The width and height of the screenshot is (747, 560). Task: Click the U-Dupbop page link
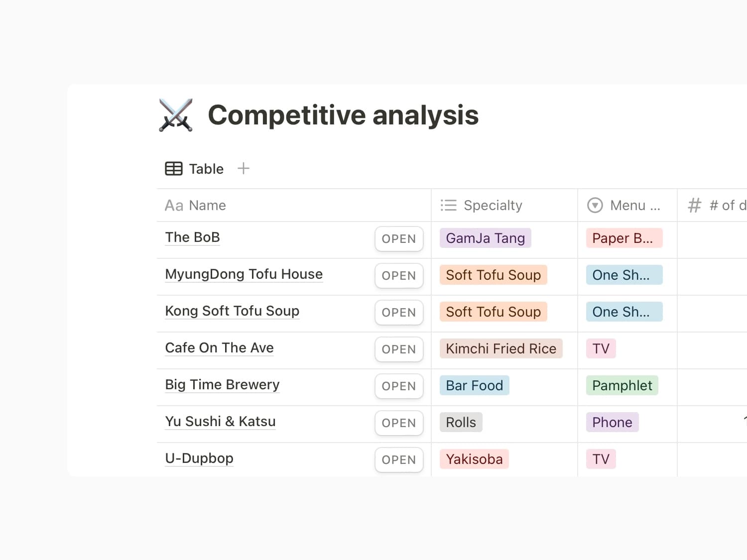[x=199, y=458]
